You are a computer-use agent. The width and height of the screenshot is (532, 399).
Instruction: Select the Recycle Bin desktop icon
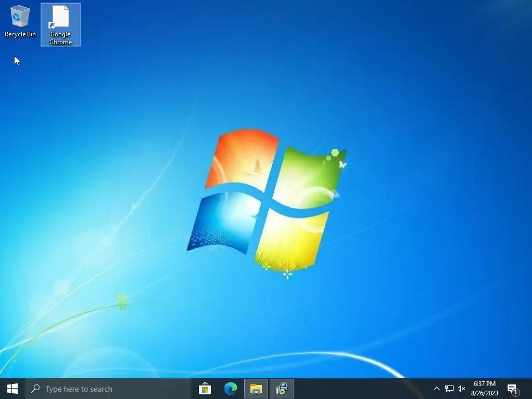click(20, 21)
